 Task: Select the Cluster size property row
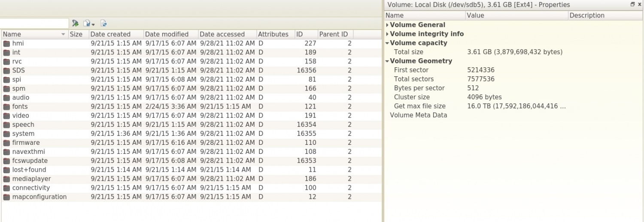tap(514, 97)
